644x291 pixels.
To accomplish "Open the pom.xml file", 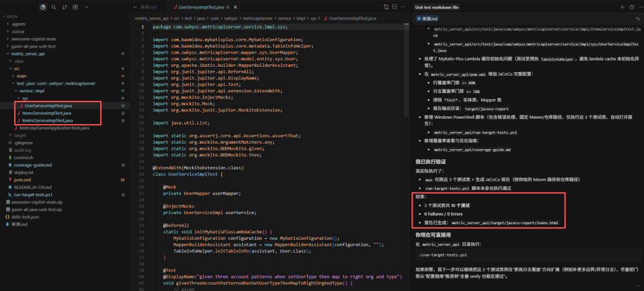I will pyautogui.click(x=22, y=179).
